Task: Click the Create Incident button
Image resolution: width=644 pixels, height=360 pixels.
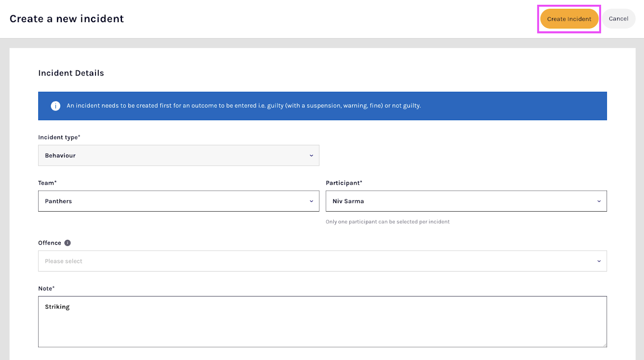Action: [569, 19]
